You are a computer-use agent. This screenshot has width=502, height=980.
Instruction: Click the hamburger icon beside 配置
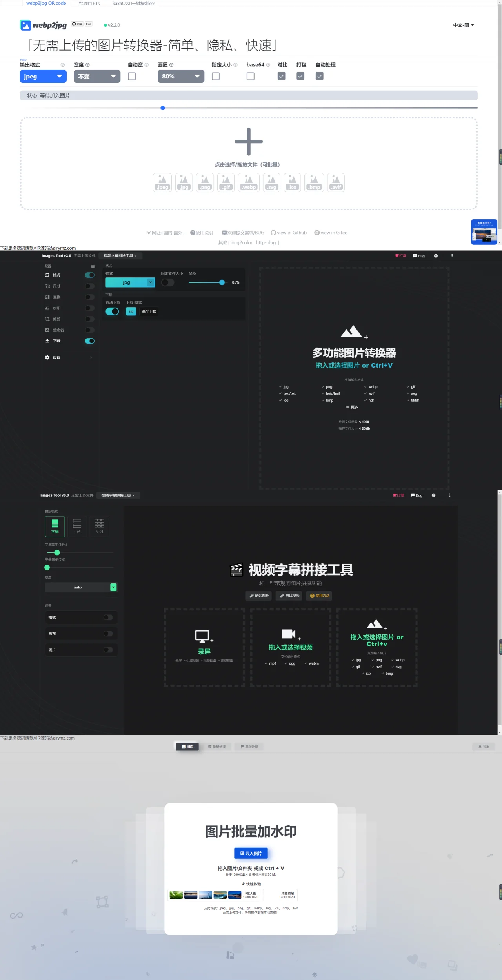click(93, 266)
